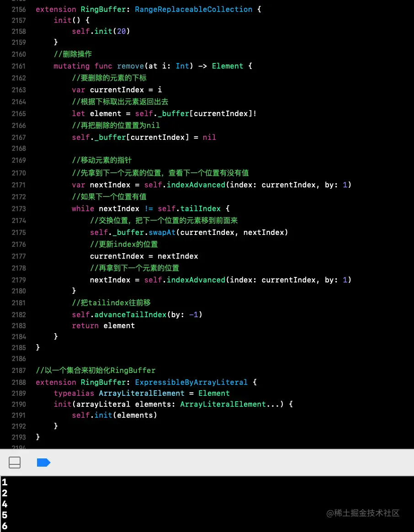Click the blue breakpoint activation icon
The height and width of the screenshot is (532, 414).
point(44,463)
